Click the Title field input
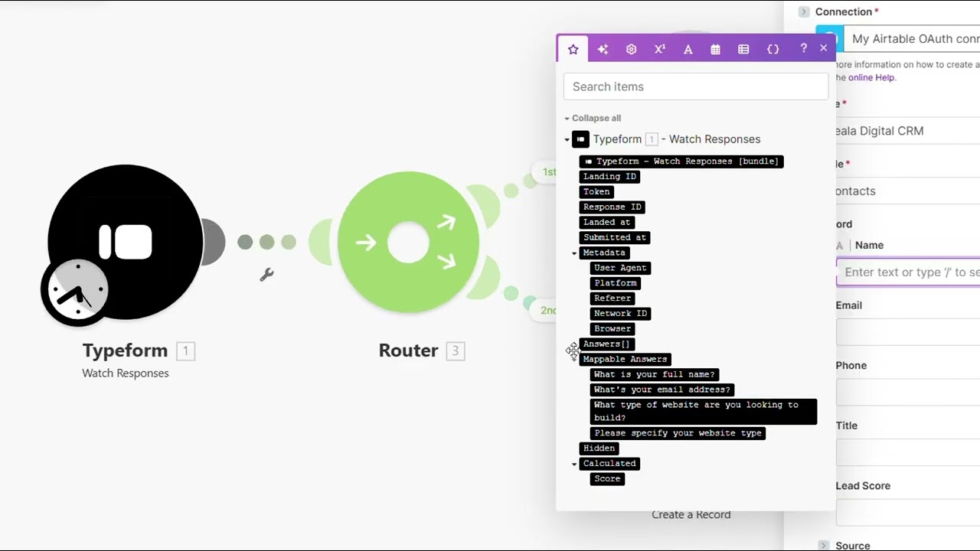 908,452
